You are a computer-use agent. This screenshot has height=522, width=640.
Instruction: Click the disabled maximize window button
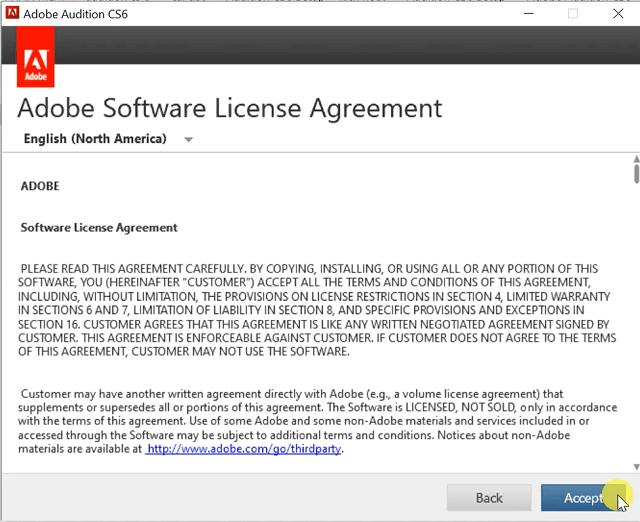[x=573, y=14]
